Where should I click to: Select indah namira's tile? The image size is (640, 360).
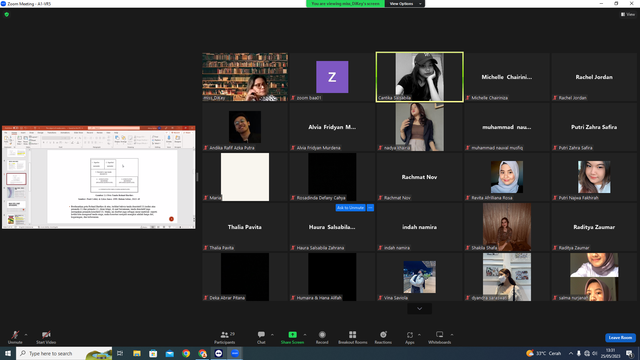[x=420, y=227]
